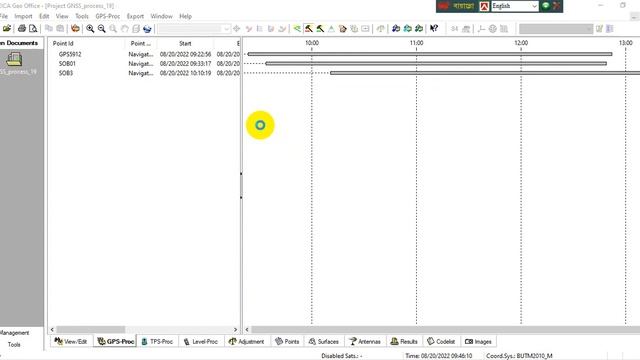Click the Start column header
Viewport: 640px width, 360px height.
coord(185,43)
